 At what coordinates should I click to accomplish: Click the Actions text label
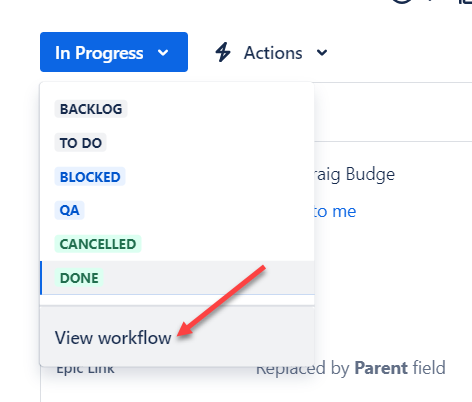click(273, 53)
